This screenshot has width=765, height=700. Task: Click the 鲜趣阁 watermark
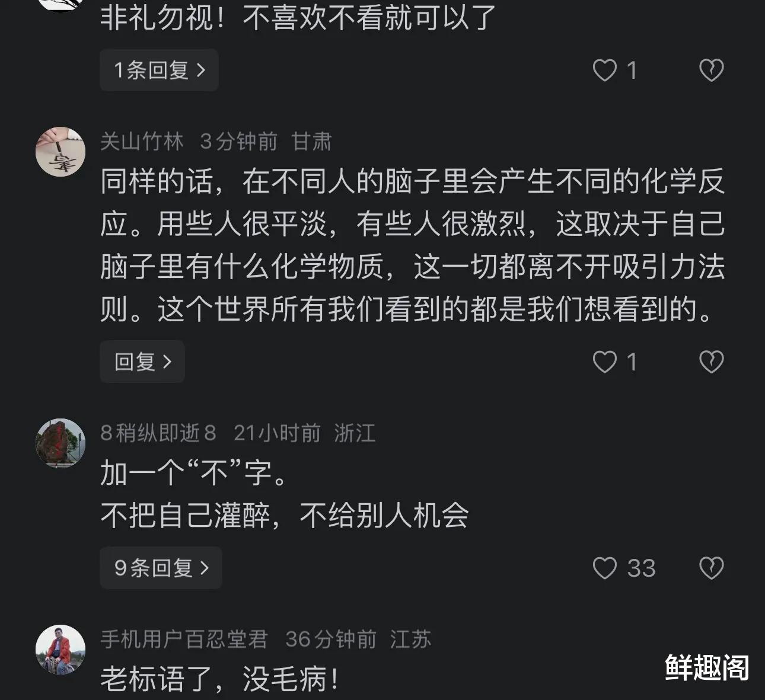coord(707,667)
